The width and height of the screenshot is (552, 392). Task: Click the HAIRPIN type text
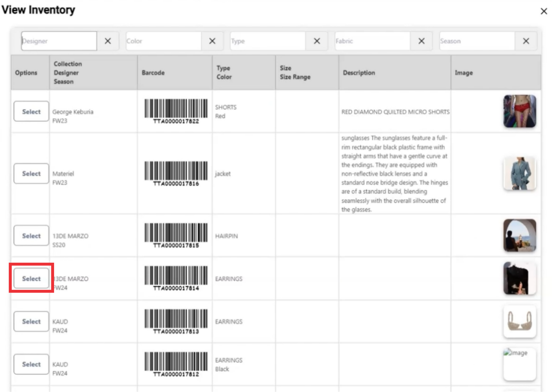click(x=227, y=236)
